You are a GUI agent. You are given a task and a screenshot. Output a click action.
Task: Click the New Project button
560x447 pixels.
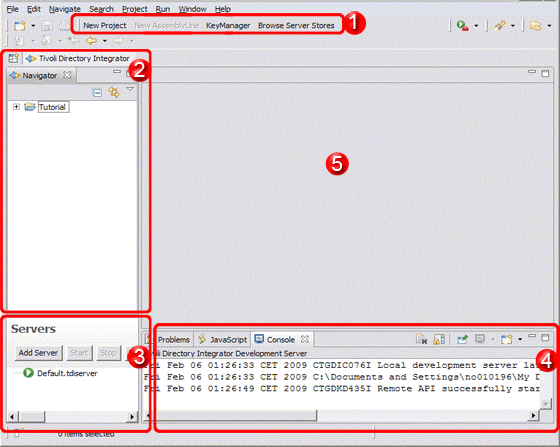(x=105, y=26)
